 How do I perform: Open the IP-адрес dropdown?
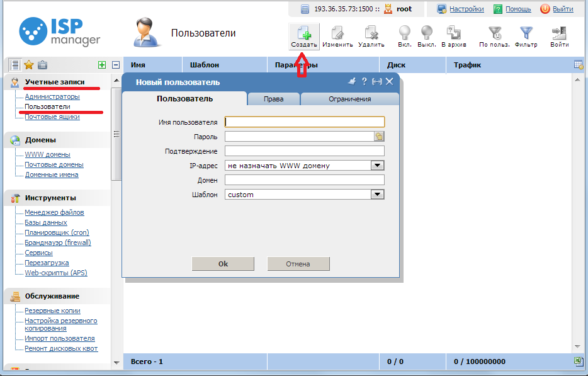pos(377,166)
